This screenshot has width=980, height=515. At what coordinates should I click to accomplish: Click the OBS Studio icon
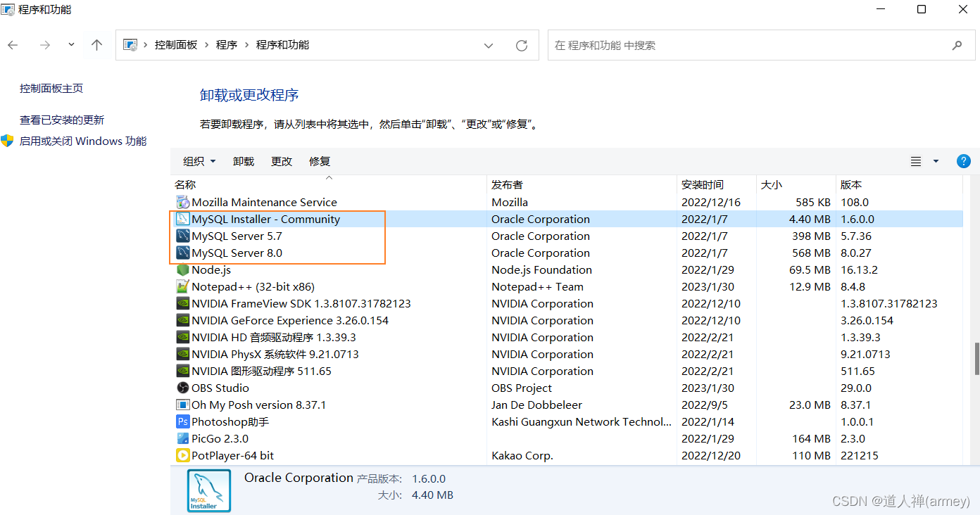182,388
